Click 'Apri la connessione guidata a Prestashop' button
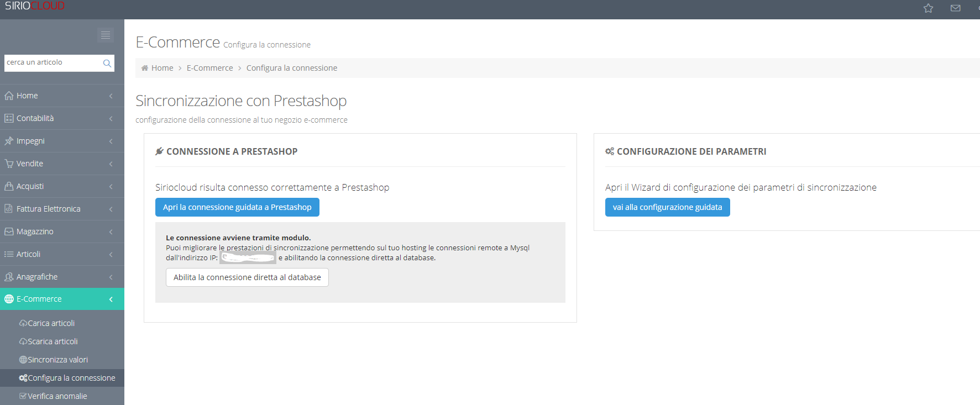The width and height of the screenshot is (980, 405). (237, 207)
